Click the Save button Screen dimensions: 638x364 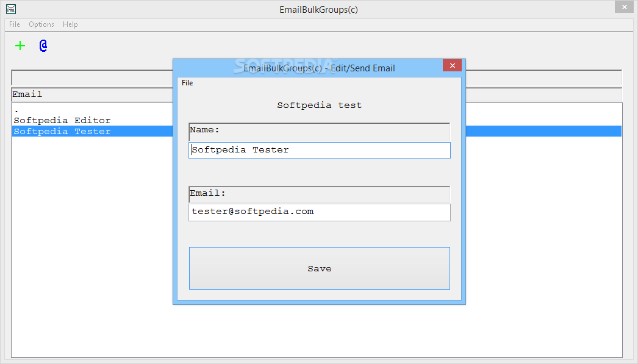pyautogui.click(x=320, y=268)
